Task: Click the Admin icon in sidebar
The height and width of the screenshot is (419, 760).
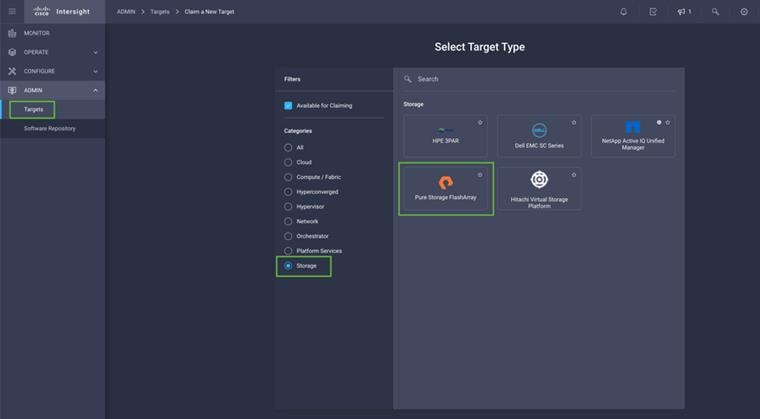Action: (x=12, y=90)
